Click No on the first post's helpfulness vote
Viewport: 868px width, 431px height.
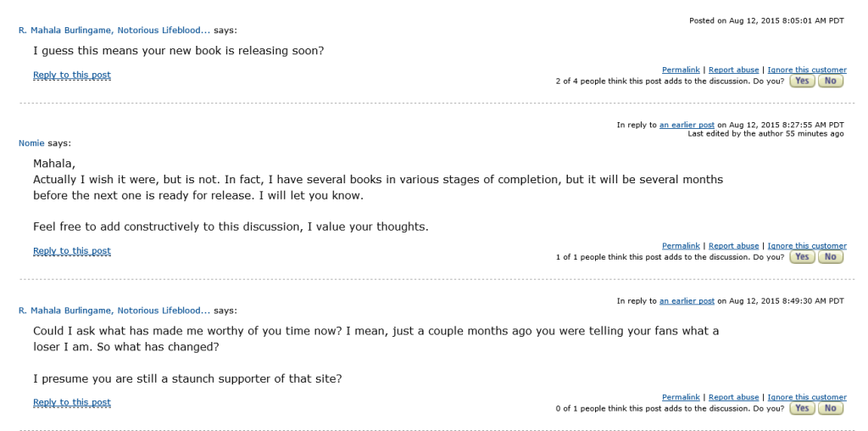830,81
